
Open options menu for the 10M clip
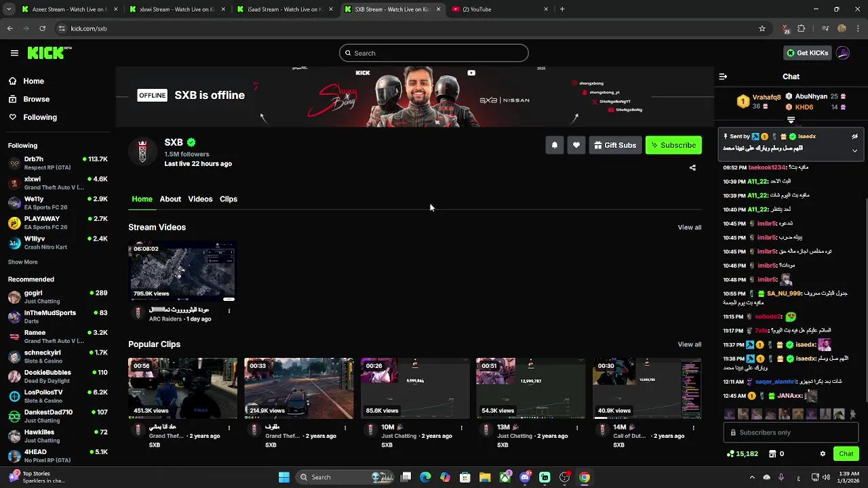click(462, 428)
